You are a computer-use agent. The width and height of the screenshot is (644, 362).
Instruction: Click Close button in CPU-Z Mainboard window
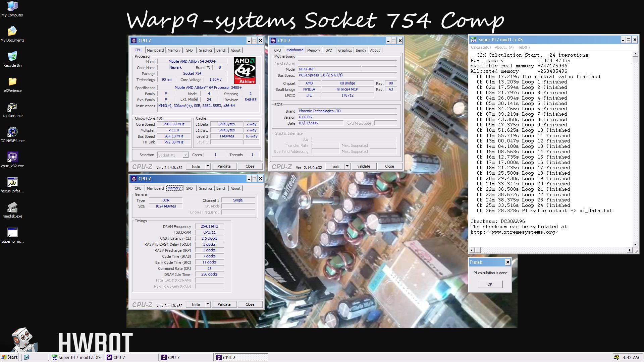(389, 166)
